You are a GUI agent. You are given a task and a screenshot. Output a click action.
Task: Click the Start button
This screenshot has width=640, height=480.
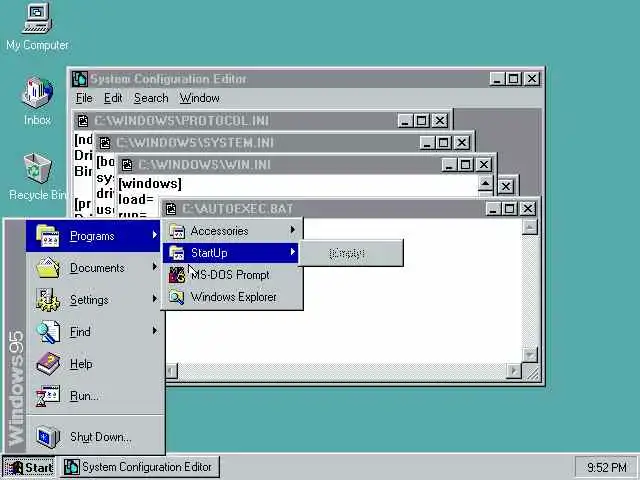tap(29, 467)
